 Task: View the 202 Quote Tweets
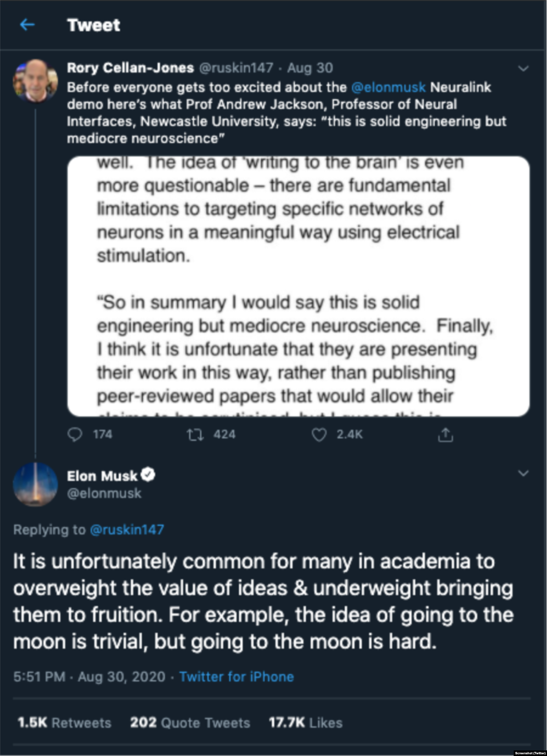tap(190, 723)
